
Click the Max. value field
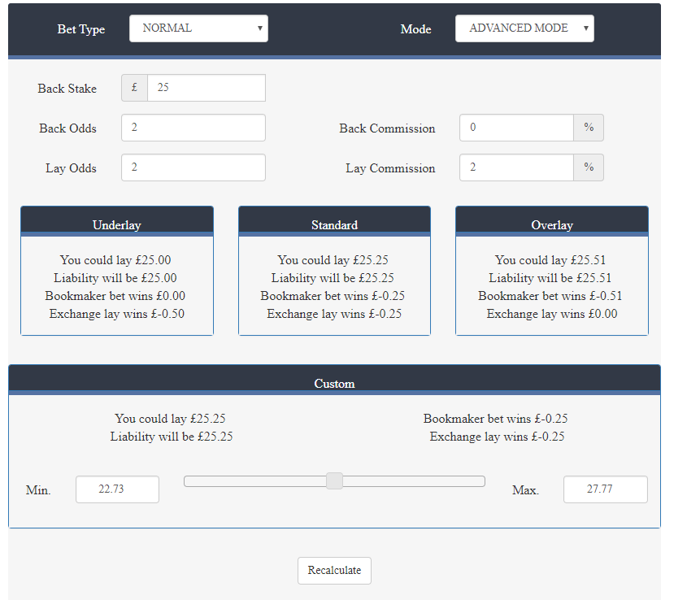(x=606, y=489)
